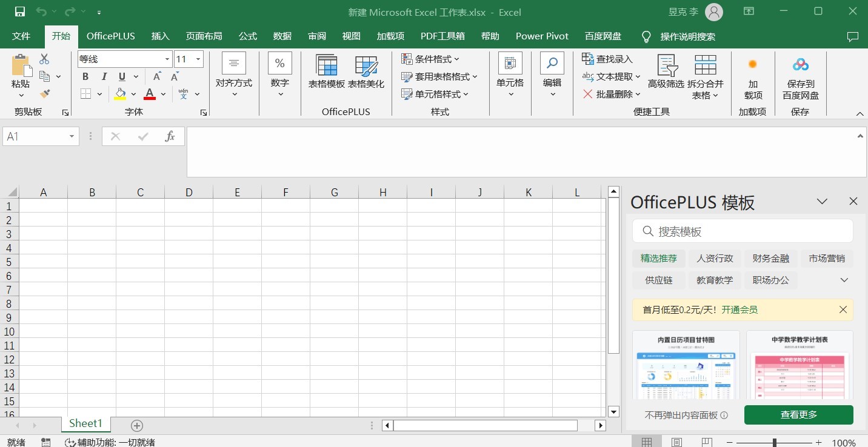The image size is (868, 447).
Task: Click the 查看更多 green button
Action: pos(798,415)
